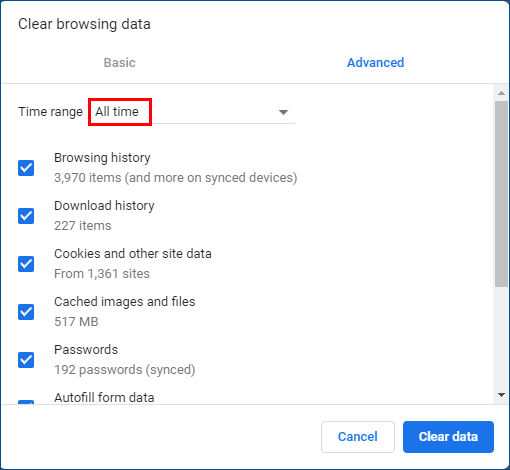Viewport: 510px width, 470px height.
Task: Click the Clear data button
Action: pos(448,437)
